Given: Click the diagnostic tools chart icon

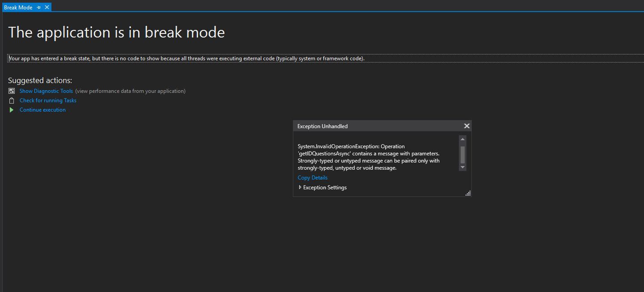Looking at the screenshot, I should [12, 91].
